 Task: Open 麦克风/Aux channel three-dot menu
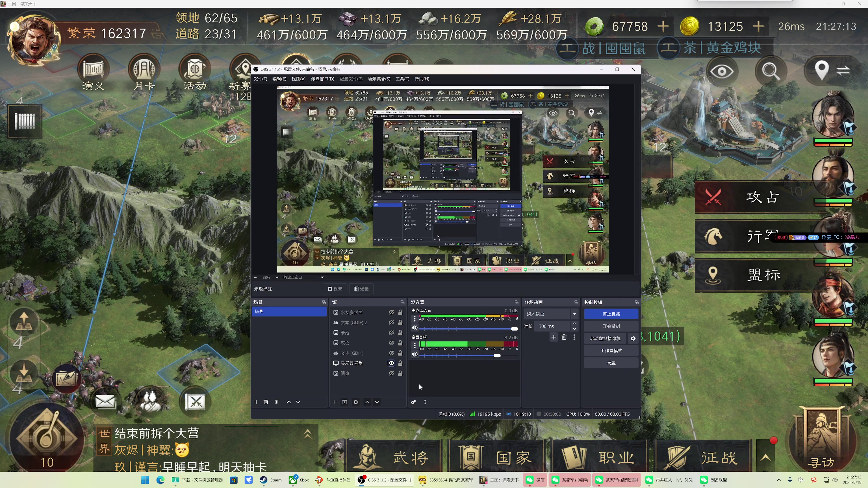pyautogui.click(x=415, y=318)
